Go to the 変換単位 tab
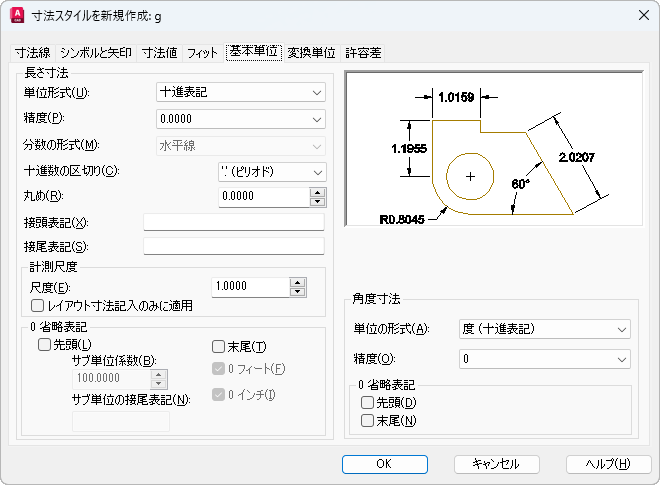Screen dimensions: 660x485 click(x=311, y=53)
